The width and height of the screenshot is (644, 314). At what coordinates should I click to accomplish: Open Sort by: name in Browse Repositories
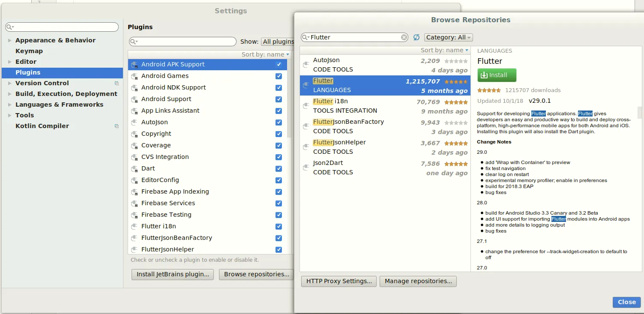click(444, 50)
